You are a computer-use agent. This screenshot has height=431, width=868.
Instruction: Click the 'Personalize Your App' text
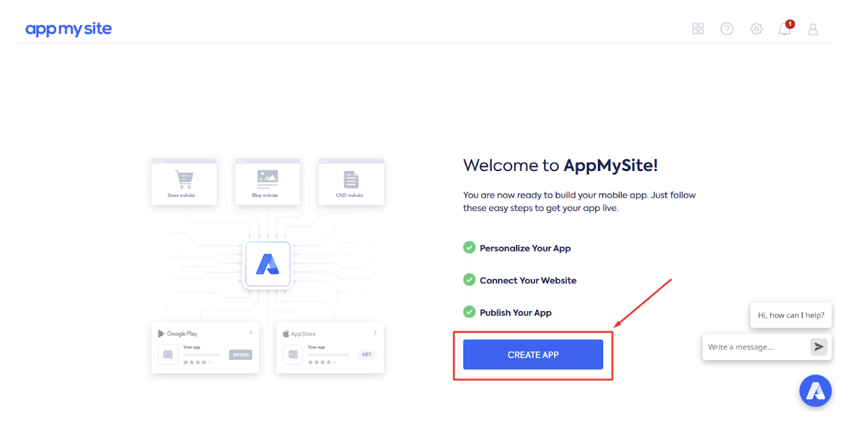[x=525, y=248]
